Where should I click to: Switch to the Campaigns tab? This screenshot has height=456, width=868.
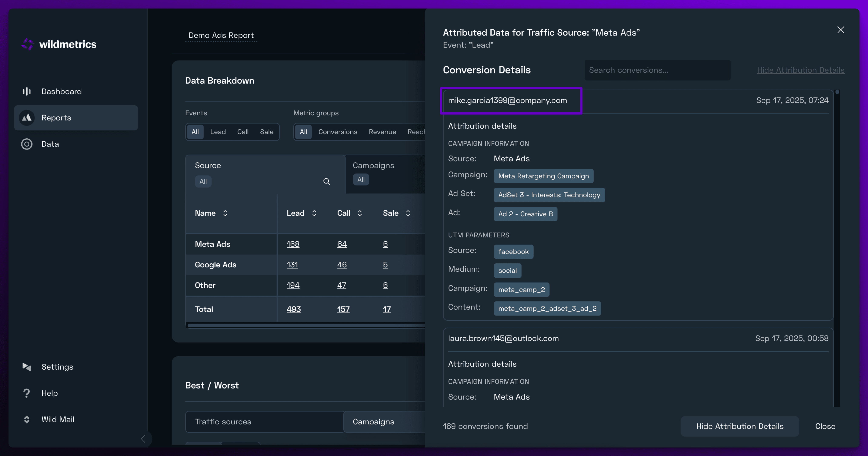(x=373, y=166)
